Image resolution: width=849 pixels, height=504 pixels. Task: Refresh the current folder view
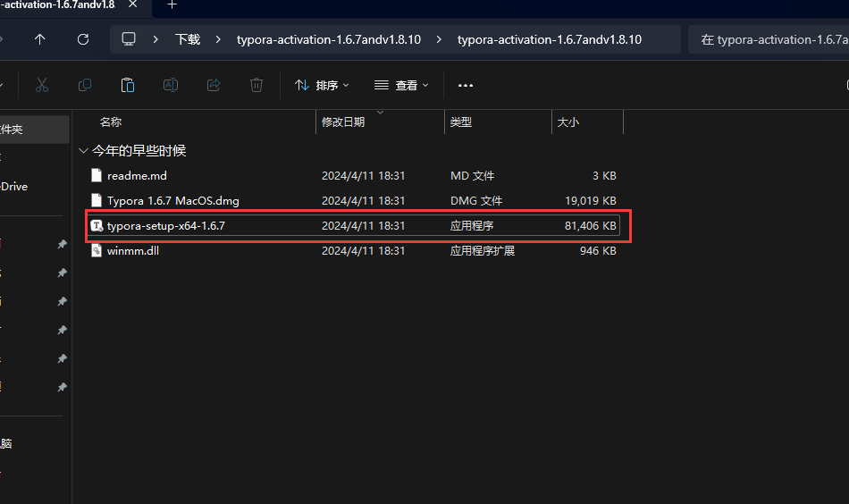click(x=83, y=39)
